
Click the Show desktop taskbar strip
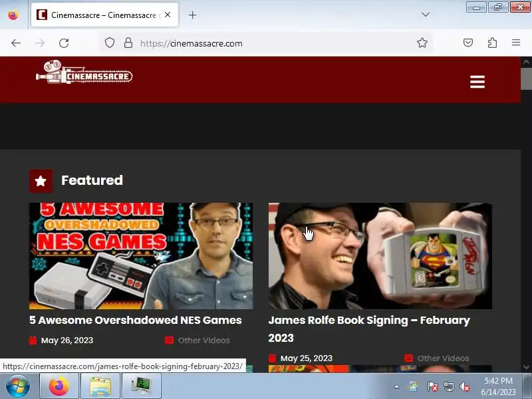[528, 386]
